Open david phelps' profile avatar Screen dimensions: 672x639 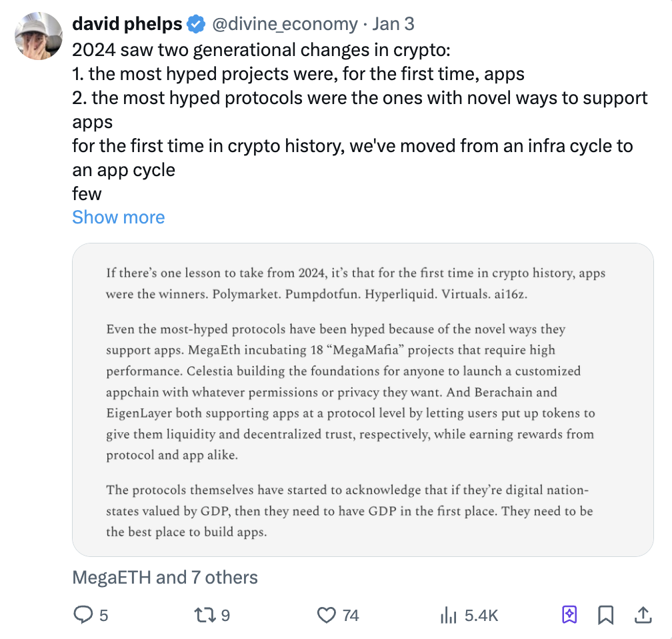coord(39,37)
